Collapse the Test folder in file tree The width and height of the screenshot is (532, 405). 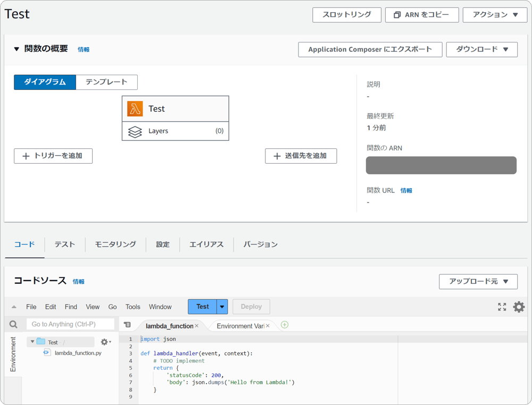(32, 342)
